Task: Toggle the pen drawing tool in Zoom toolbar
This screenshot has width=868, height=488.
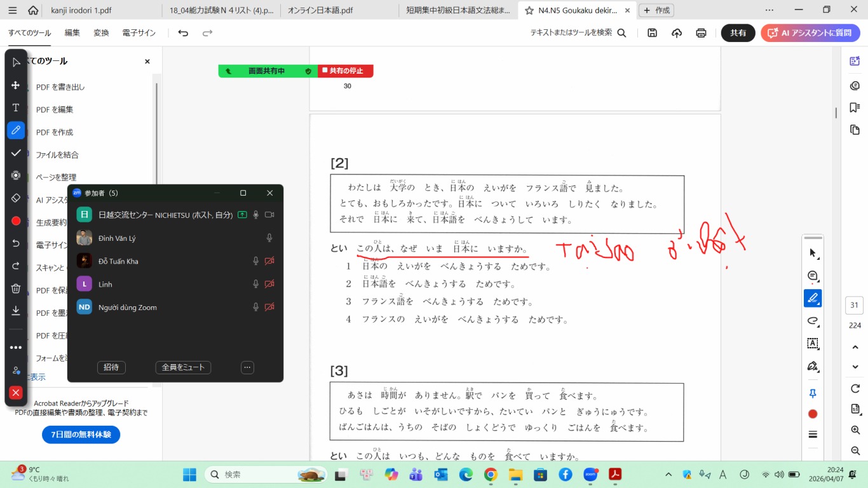Action: coord(16,130)
